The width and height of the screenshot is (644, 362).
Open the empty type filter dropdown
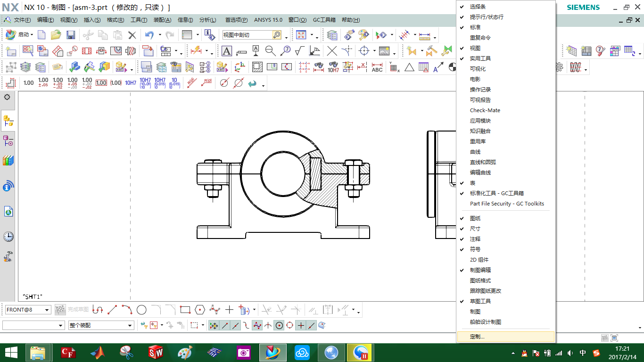tap(61, 325)
